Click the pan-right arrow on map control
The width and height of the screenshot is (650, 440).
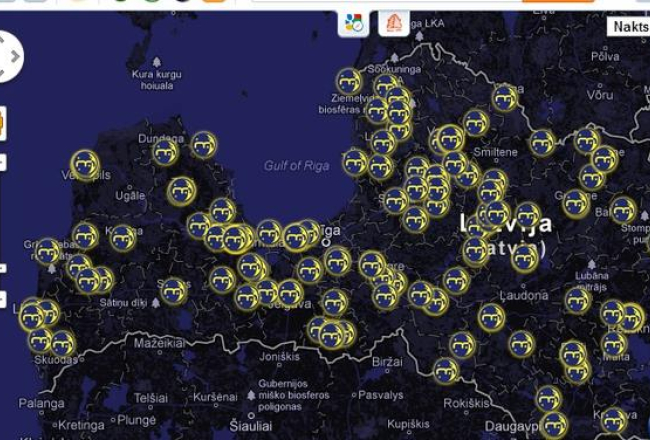[15, 56]
